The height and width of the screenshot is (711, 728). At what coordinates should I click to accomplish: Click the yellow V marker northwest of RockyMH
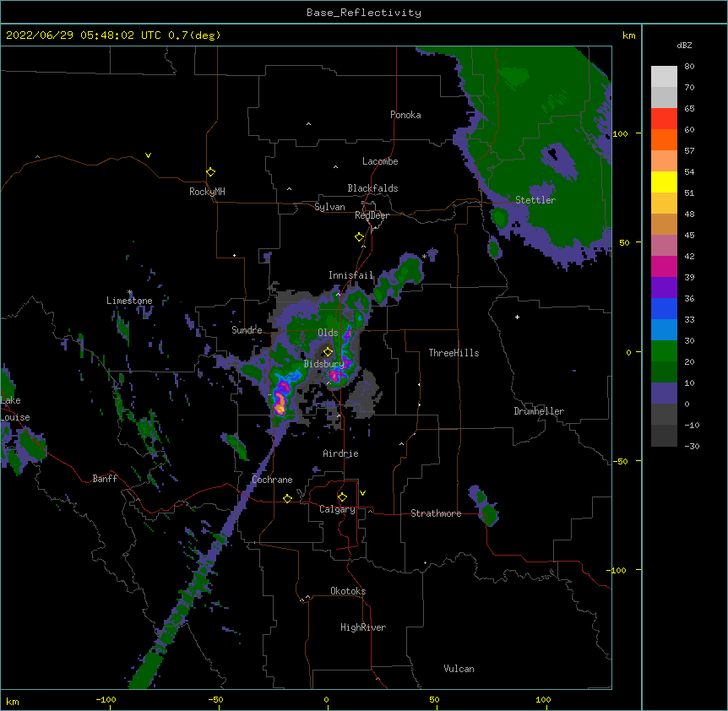coord(148,155)
